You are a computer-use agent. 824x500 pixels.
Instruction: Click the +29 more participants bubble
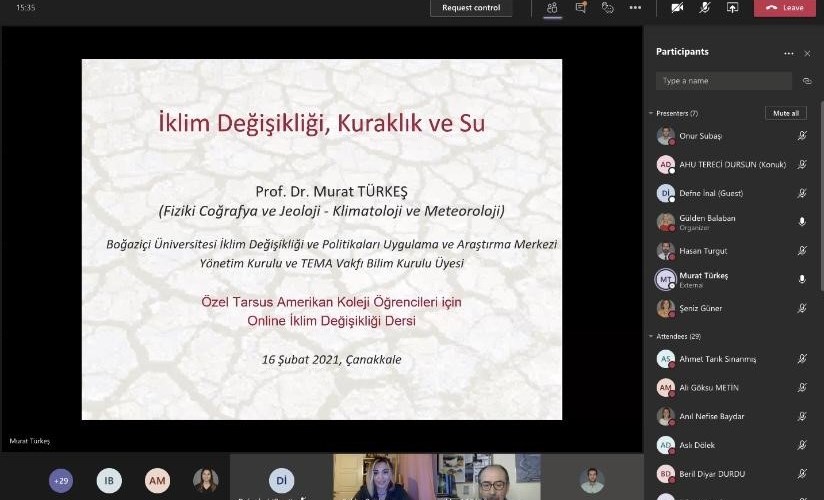[x=61, y=481]
